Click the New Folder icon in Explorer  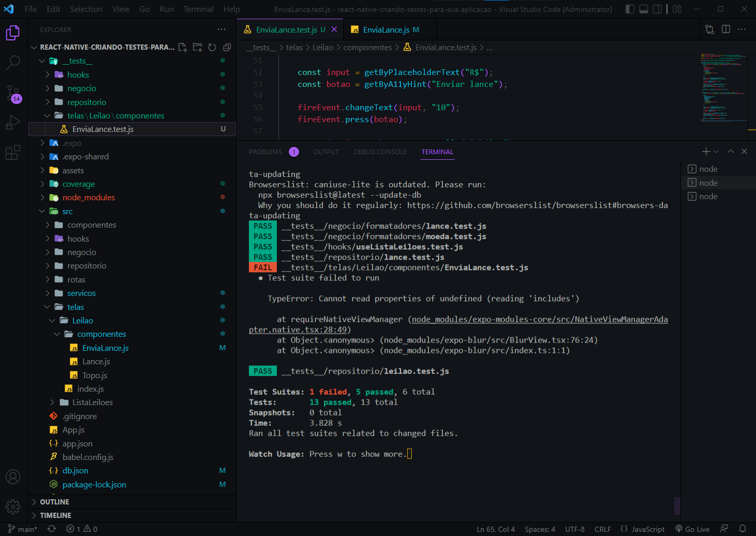[x=197, y=47]
